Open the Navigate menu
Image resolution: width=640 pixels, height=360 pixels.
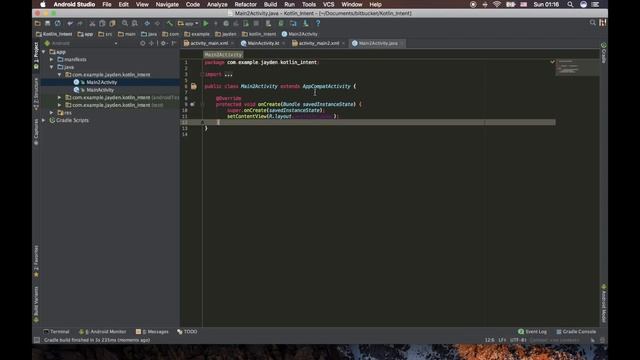click(x=167, y=4)
